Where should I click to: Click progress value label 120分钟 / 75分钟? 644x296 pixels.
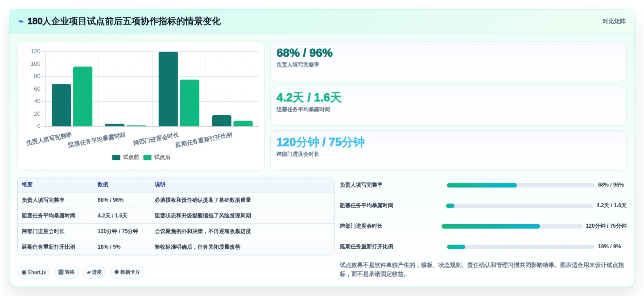coord(606,226)
